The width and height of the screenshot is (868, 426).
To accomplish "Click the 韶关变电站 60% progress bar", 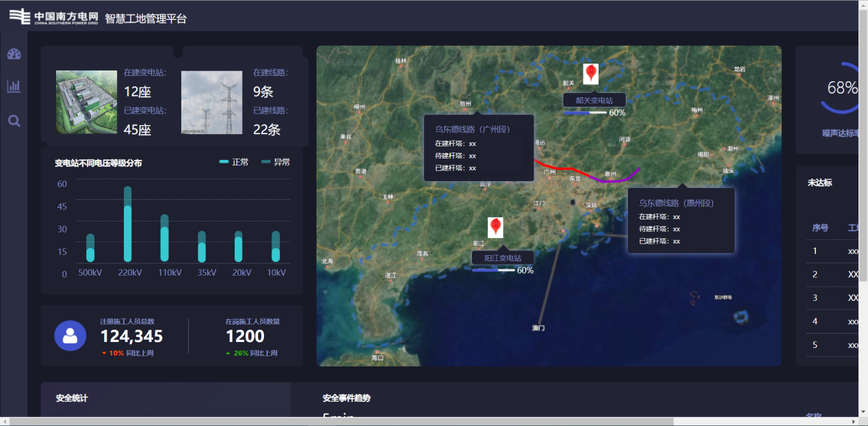I will [586, 113].
